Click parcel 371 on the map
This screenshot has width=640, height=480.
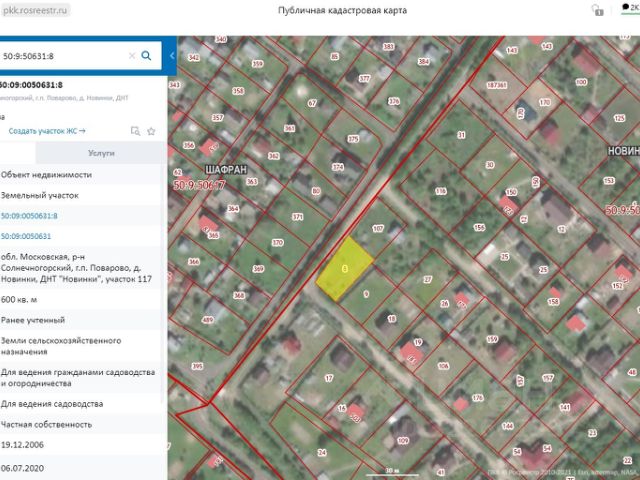tap(298, 217)
